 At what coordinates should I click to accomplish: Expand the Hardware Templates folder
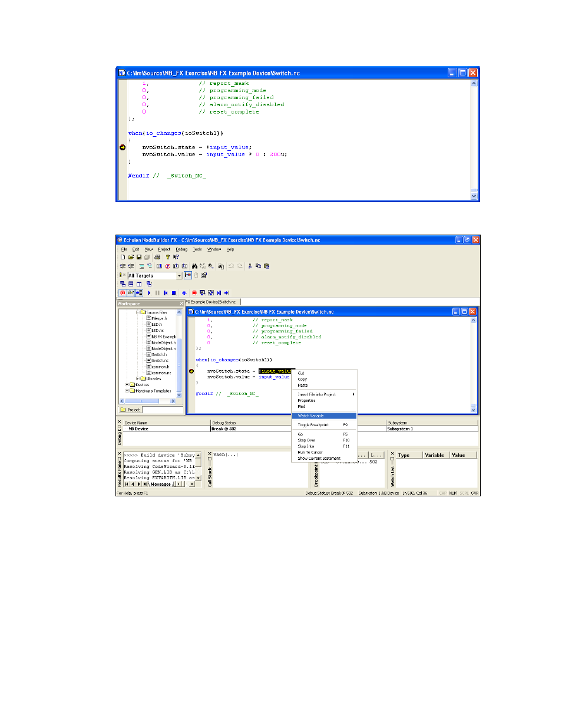pos(127,390)
